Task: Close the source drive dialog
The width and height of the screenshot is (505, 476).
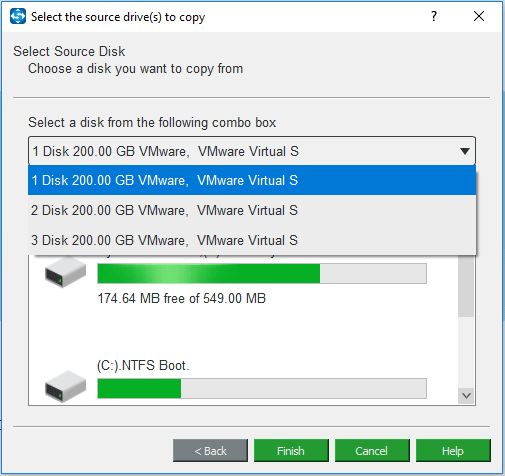Action: (x=479, y=16)
